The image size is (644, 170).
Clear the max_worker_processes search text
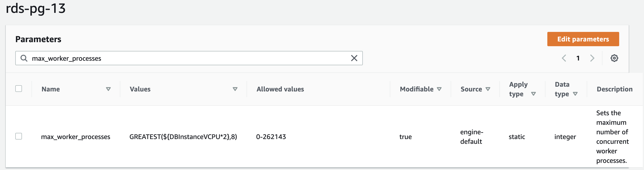coord(354,58)
